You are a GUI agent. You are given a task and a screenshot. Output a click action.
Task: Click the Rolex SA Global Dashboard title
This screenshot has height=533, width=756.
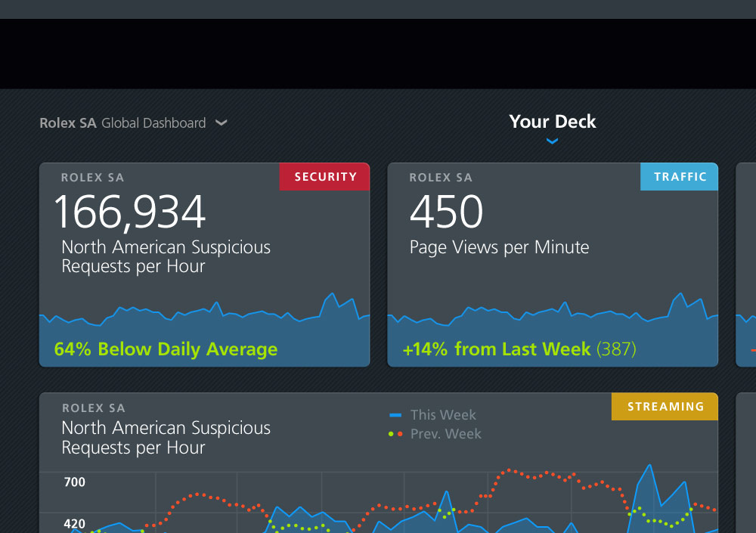pyautogui.click(x=122, y=122)
